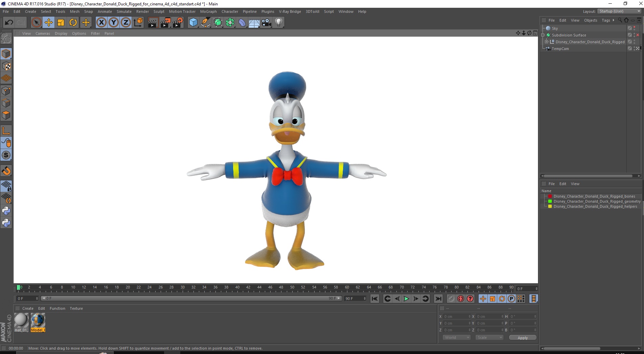
Task: Switch to Model mode in the sidebar
Action: click(x=6, y=54)
